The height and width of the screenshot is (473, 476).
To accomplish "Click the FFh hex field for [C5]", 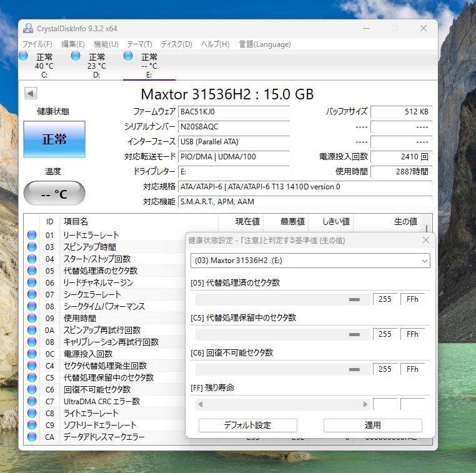I will 412,334.
